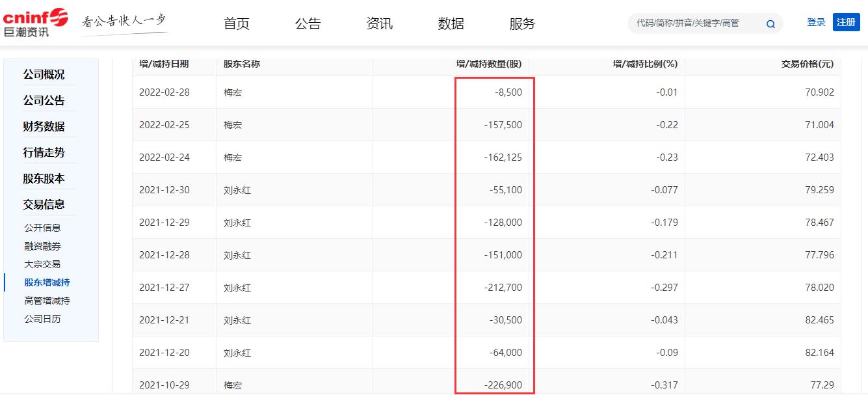This screenshot has width=868, height=395.
Task: Open the 服务 navigation item
Action: pyautogui.click(x=522, y=23)
